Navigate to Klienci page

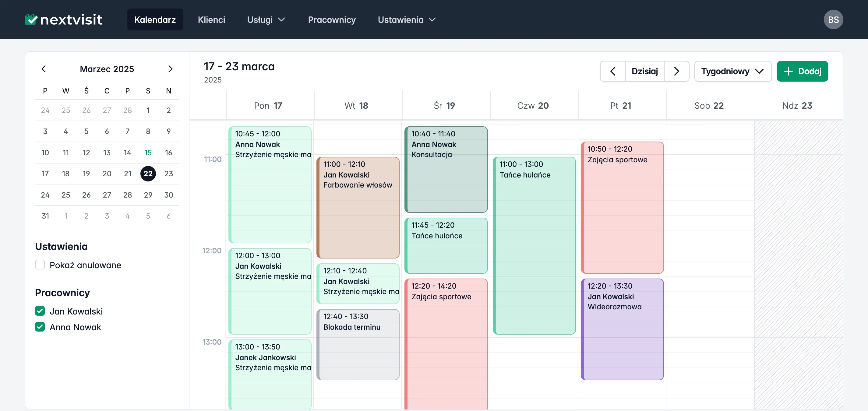(211, 19)
